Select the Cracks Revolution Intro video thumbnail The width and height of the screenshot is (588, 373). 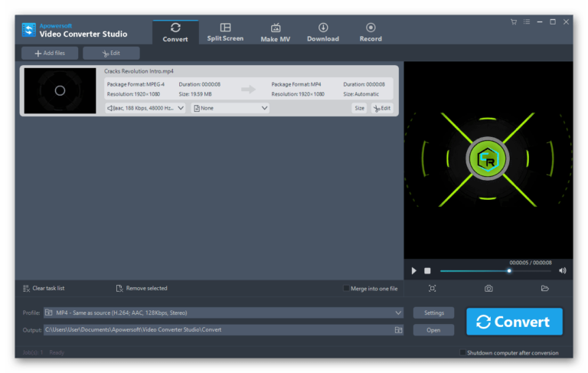pyautogui.click(x=60, y=90)
